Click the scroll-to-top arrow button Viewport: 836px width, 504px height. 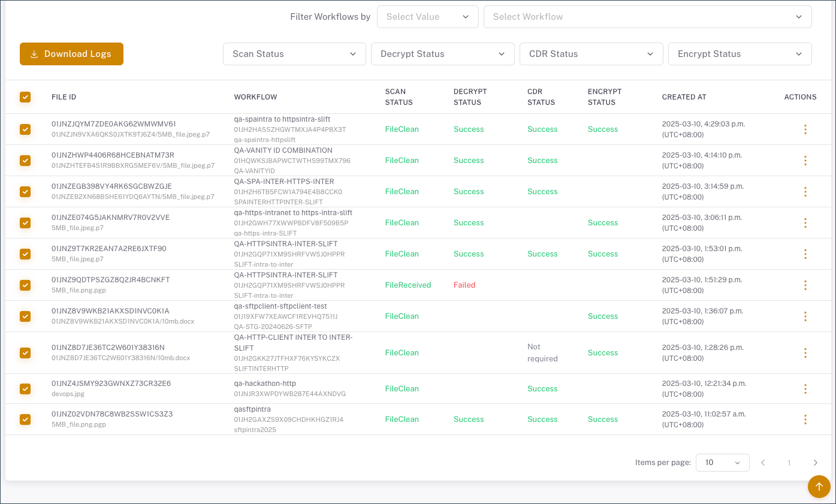point(819,487)
